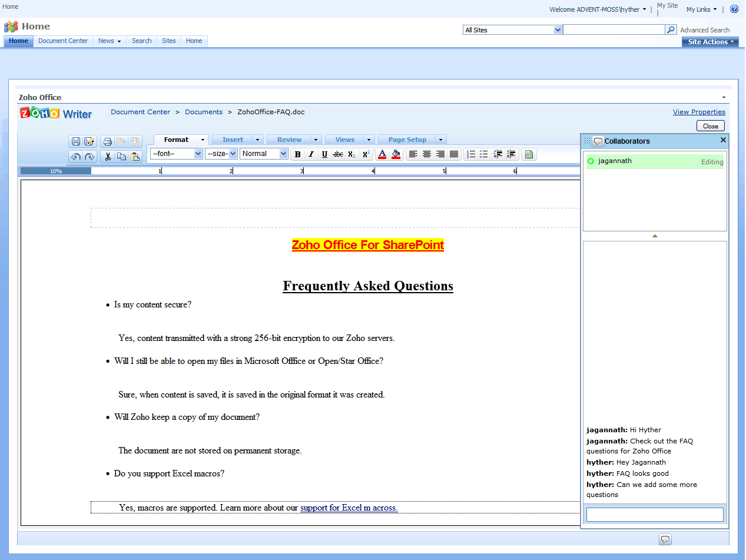This screenshot has height=560, width=746.
Task: Click the Paste clipboard icon
Action: pos(135,157)
